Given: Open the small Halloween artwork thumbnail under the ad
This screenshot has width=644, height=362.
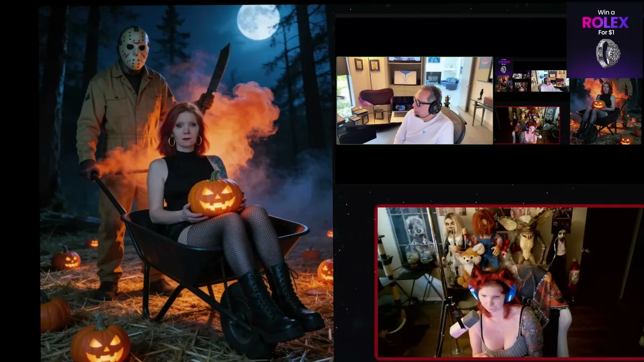Looking at the screenshot, I should (x=606, y=111).
